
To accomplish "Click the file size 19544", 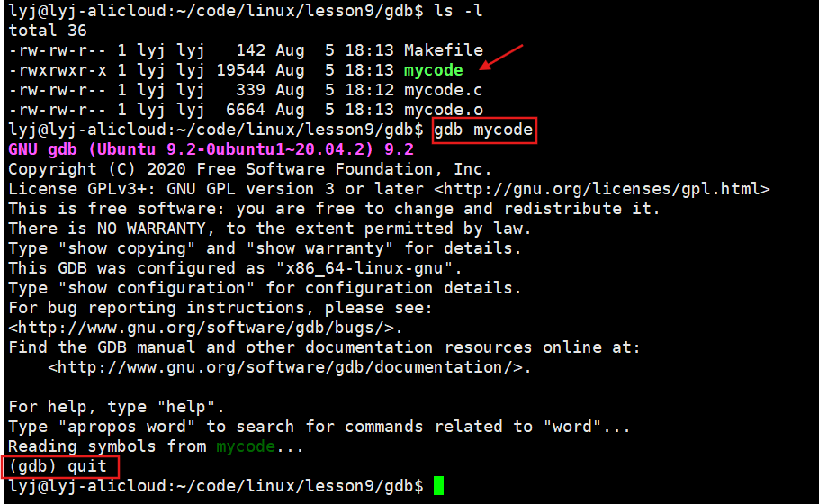I will coord(241,70).
